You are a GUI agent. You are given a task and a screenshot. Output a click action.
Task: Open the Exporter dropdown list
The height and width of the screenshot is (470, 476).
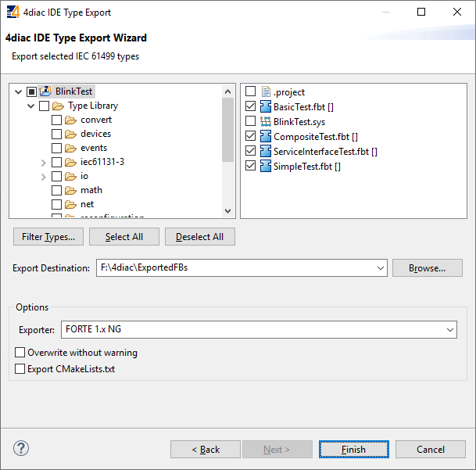(450, 331)
